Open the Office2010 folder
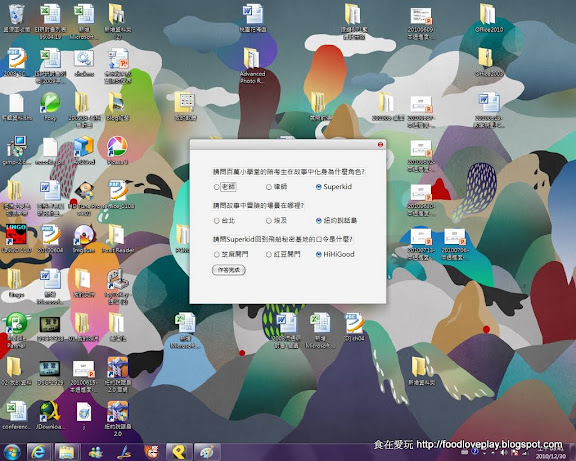This screenshot has width=576, height=461. tap(489, 18)
